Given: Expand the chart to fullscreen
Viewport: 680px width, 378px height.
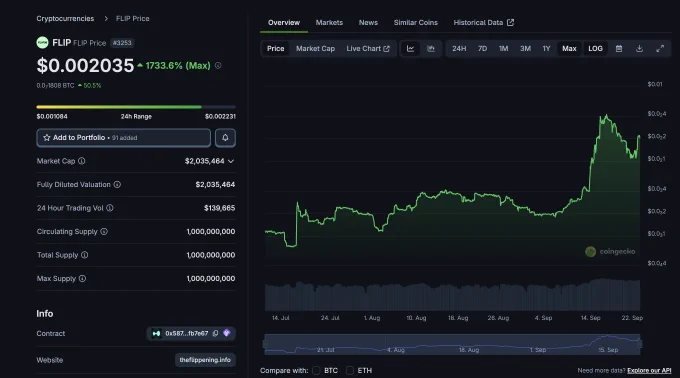Looking at the screenshot, I should (x=660, y=49).
